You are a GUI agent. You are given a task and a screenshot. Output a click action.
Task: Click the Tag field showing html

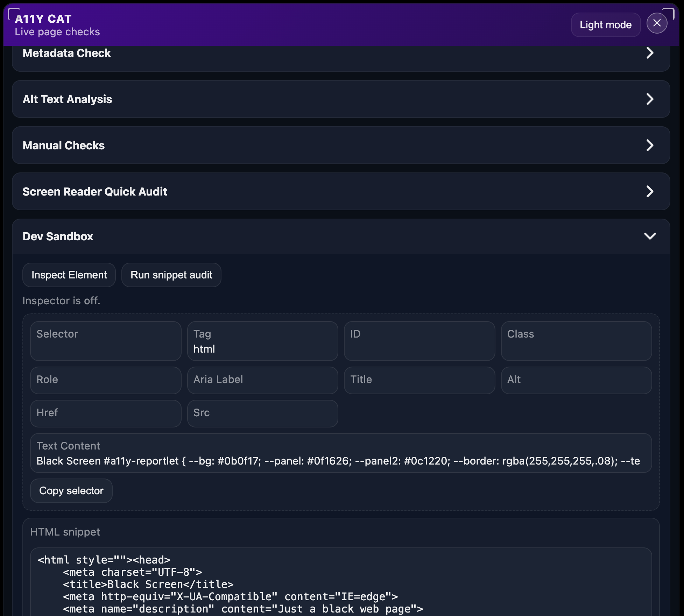coord(262,341)
